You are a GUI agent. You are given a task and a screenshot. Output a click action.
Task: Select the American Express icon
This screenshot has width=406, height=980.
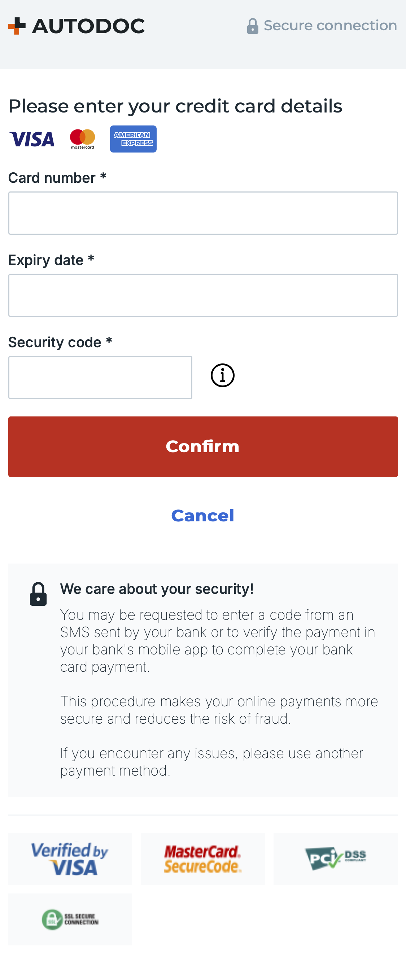click(x=133, y=139)
